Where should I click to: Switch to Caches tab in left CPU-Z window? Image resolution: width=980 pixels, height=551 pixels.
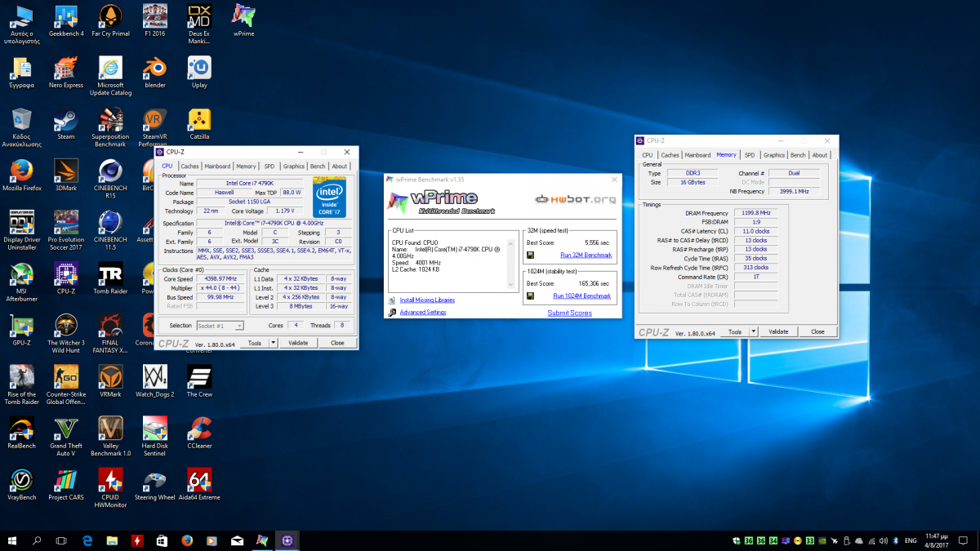tap(189, 166)
